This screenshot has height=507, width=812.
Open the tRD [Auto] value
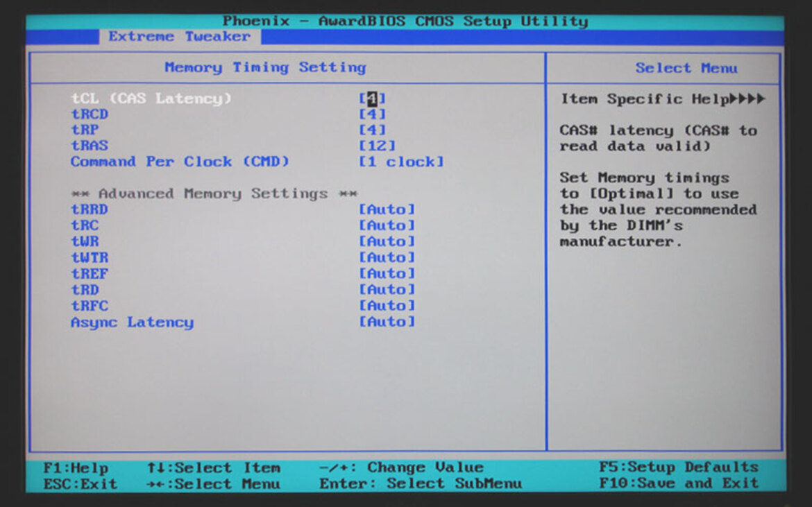pyautogui.click(x=387, y=290)
